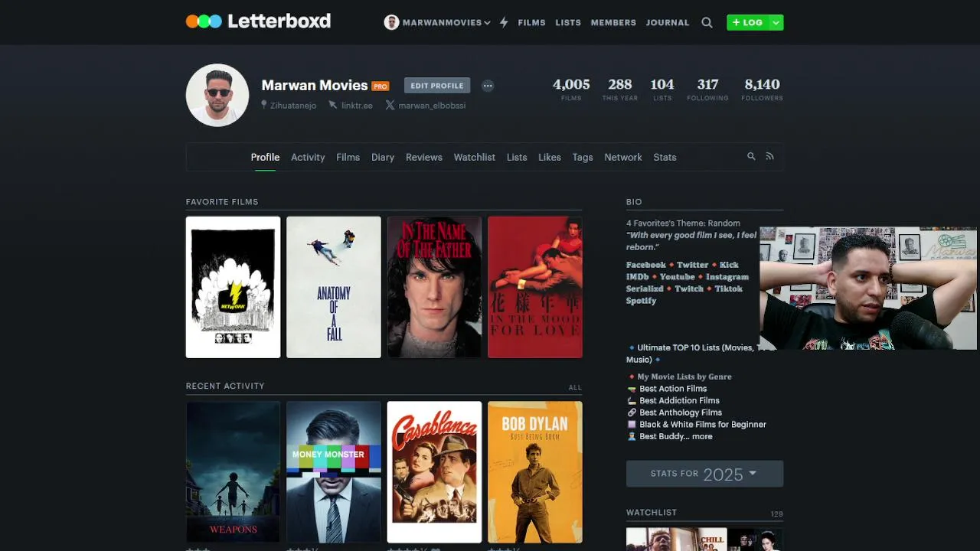Open the 4,005 FILMS statistic
980x551 pixels.
pyautogui.click(x=571, y=89)
